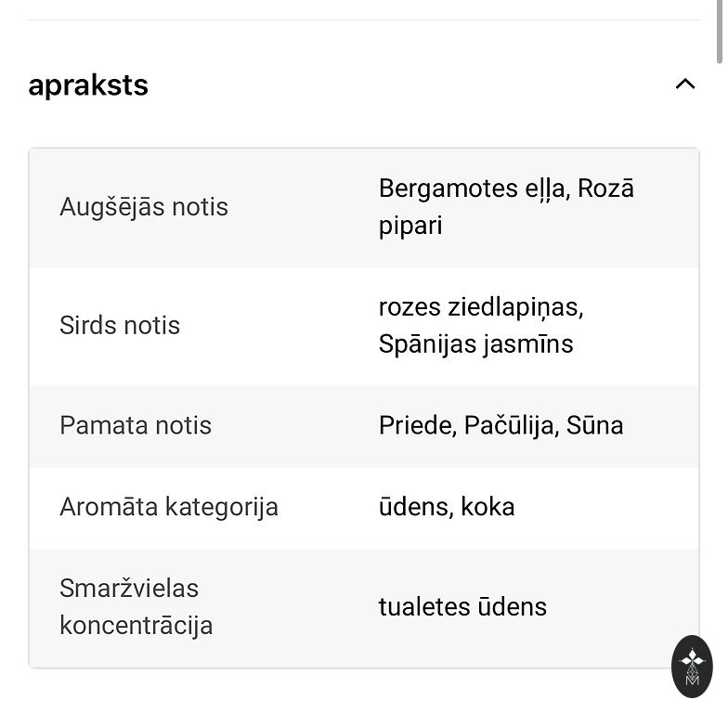The height and width of the screenshot is (713, 728).
Task: Click the koka category value
Action: (x=487, y=508)
